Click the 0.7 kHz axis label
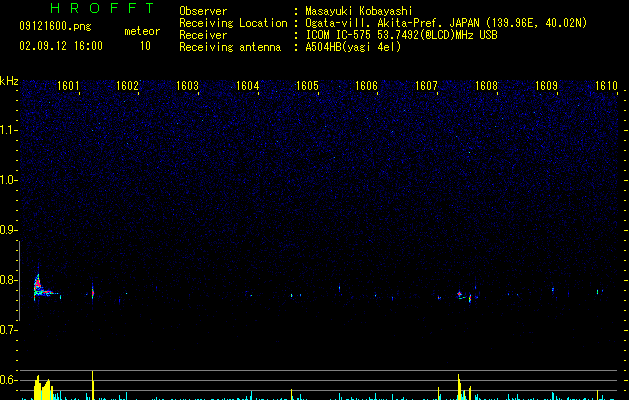 [x=9, y=330]
